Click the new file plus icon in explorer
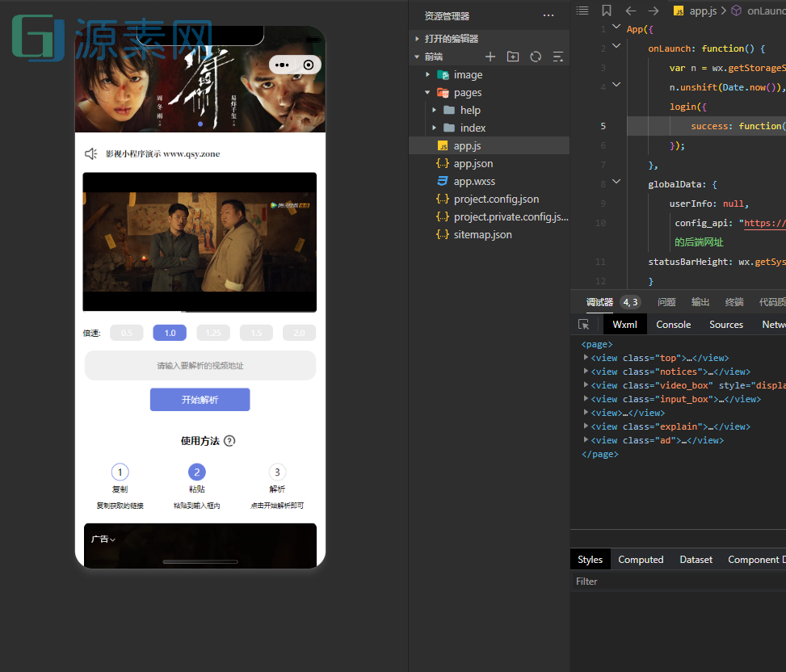This screenshot has height=672, width=786. [x=490, y=57]
